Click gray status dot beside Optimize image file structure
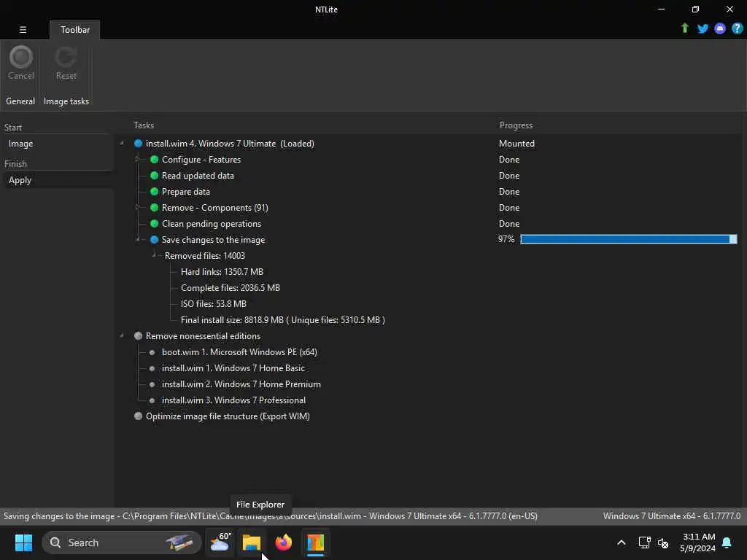The image size is (747, 560). point(138,416)
